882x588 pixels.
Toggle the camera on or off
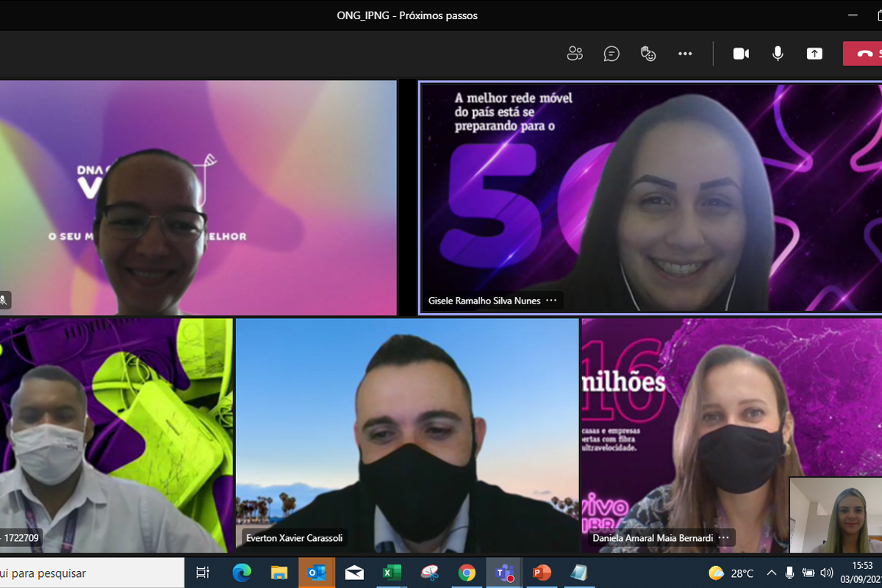(x=741, y=54)
